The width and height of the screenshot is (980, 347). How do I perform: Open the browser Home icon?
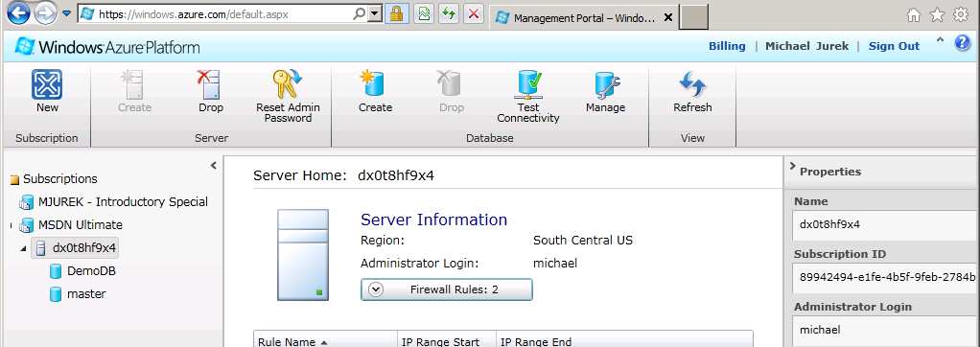[x=914, y=15]
